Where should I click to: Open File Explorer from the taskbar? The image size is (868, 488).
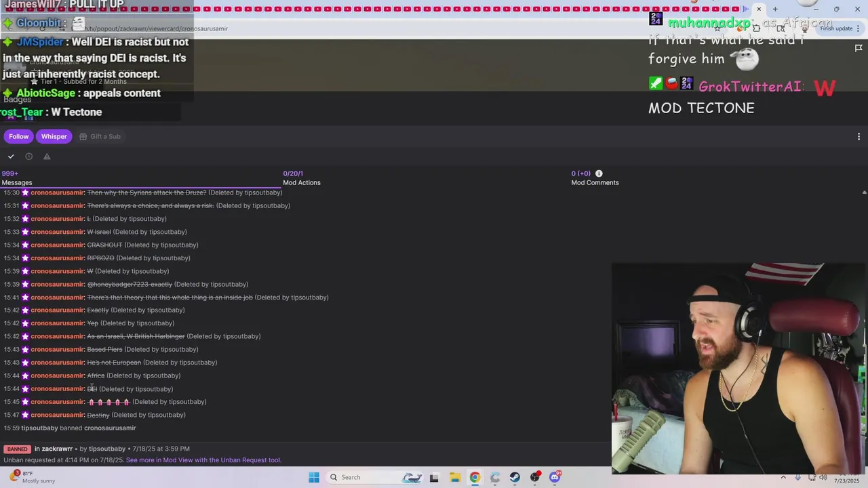(454, 477)
